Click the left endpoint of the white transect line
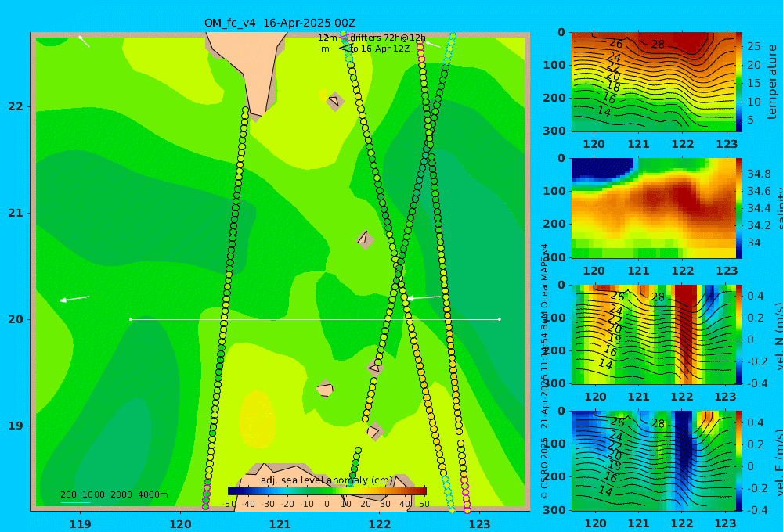 click(x=130, y=319)
